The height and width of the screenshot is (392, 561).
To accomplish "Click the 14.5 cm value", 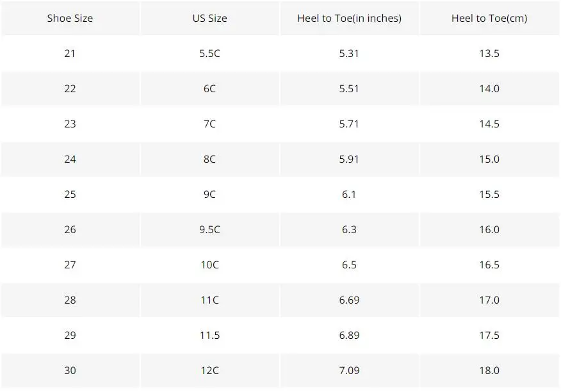I will [489, 124].
